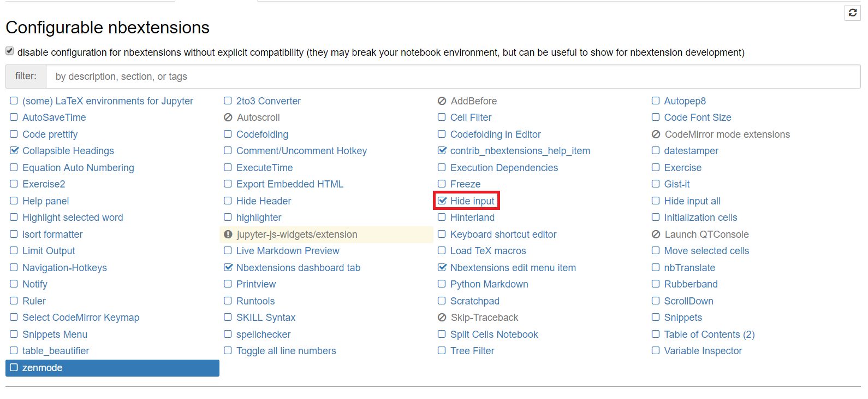Click the disabled icon by CodeMirror mode extensions
This screenshot has height=399, width=868.
point(656,134)
